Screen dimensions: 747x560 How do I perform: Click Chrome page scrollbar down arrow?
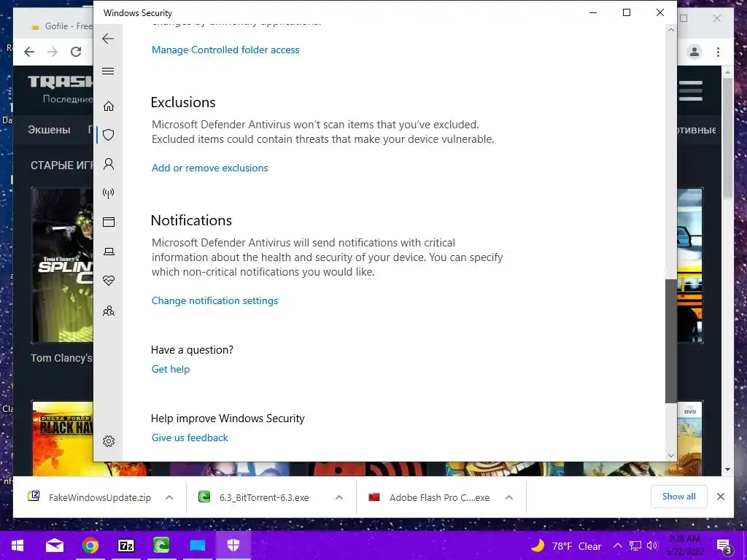click(x=727, y=470)
